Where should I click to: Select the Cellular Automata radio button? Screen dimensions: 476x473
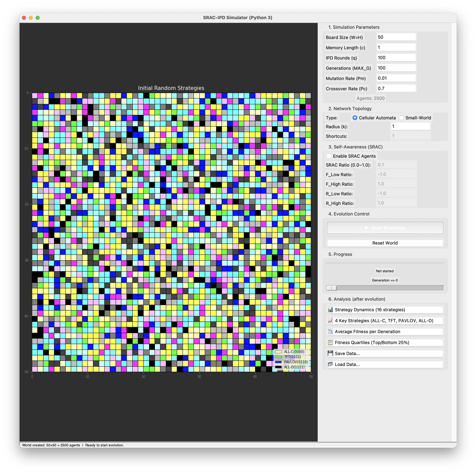pyautogui.click(x=355, y=118)
